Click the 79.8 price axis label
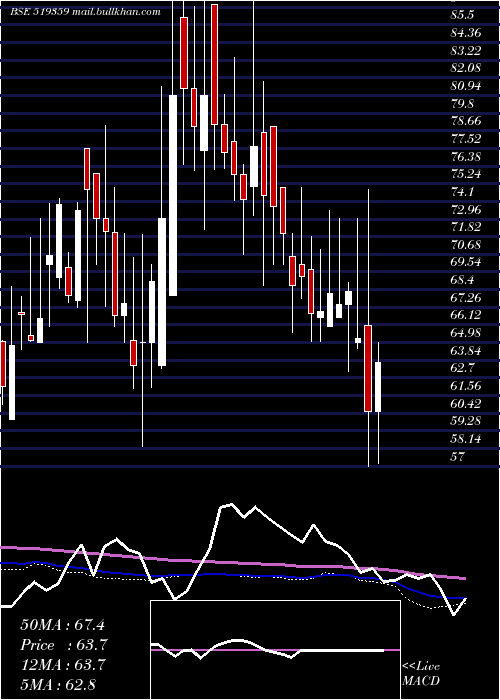 462,104
